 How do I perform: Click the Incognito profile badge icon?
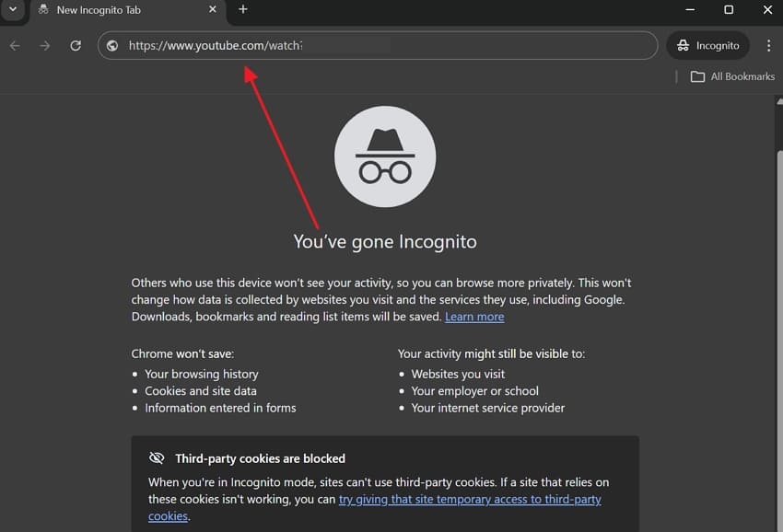tap(683, 44)
